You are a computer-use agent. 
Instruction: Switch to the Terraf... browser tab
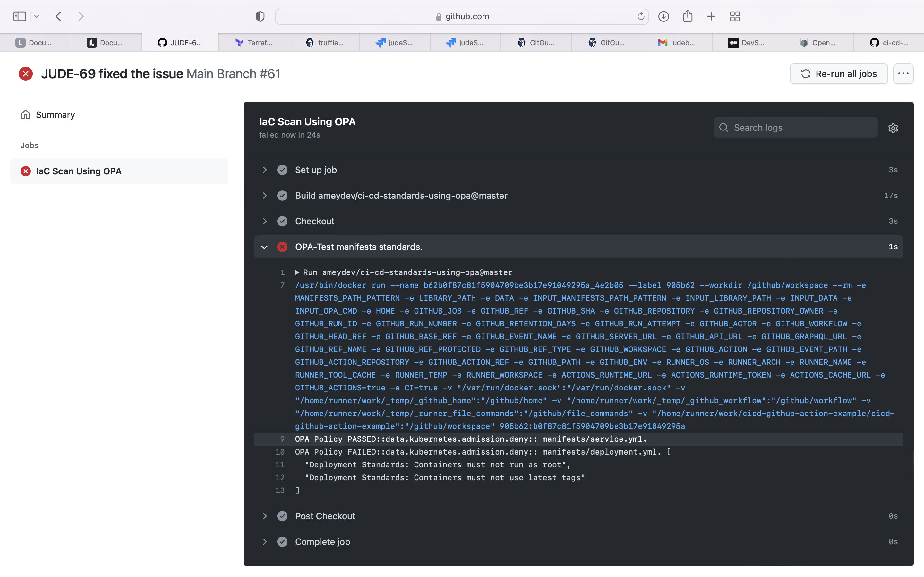(x=254, y=43)
